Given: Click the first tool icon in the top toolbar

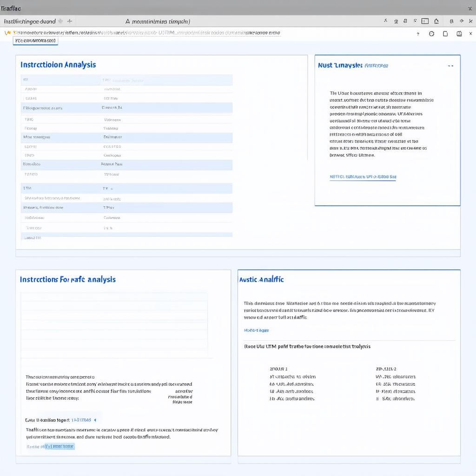Looking at the screenshot, I should pos(385,21).
